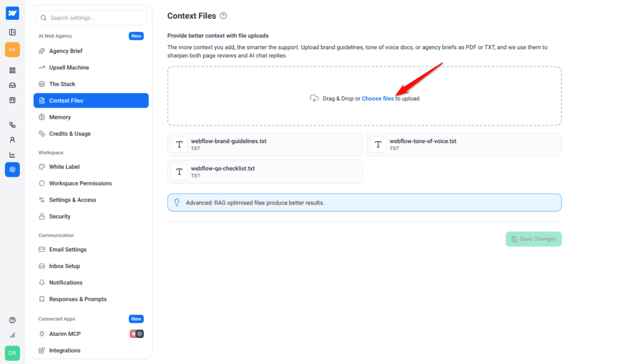The width and height of the screenshot is (638, 364).
Task: Click the help icon beside Context Files heading
Action: pos(223,16)
